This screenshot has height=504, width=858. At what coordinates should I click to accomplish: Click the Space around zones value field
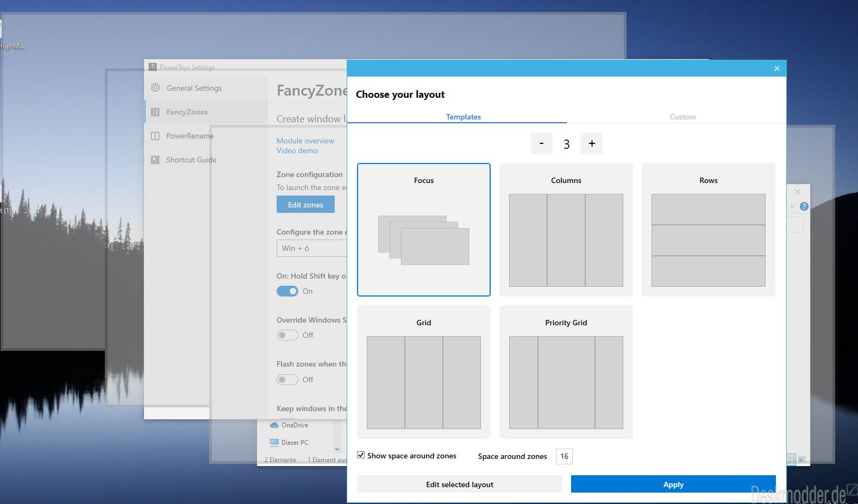(564, 456)
